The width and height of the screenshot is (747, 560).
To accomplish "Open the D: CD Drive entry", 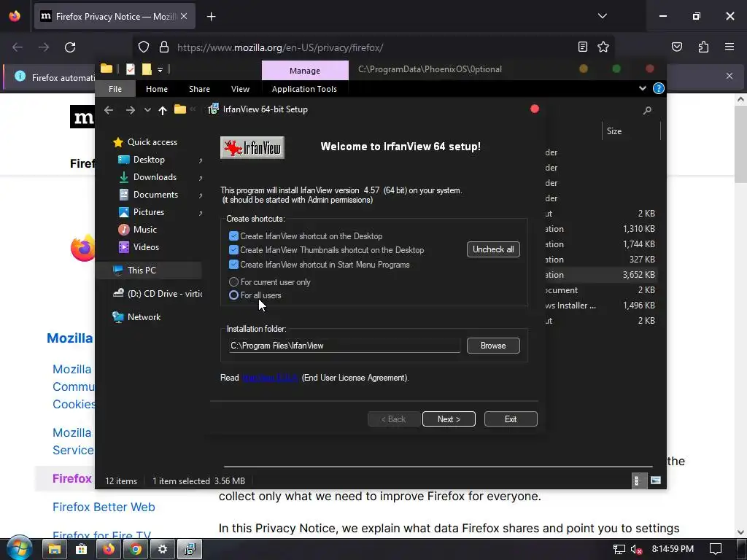I will (158, 293).
